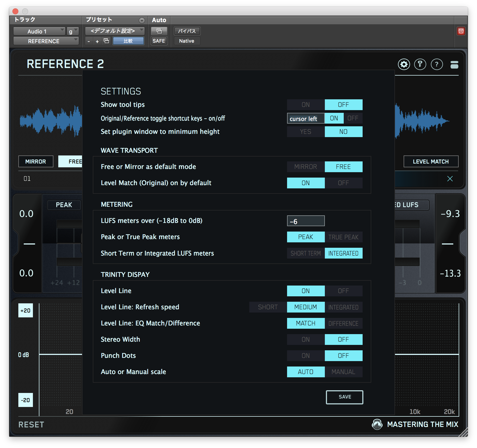Edit the LUFS meters over value field
Viewport: 477px width, 448px height.
pos(306,220)
